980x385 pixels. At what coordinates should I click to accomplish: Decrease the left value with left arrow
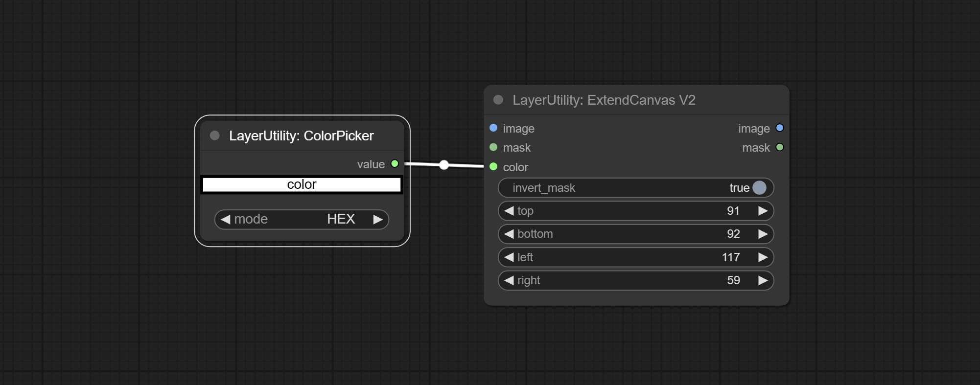pyautogui.click(x=509, y=257)
